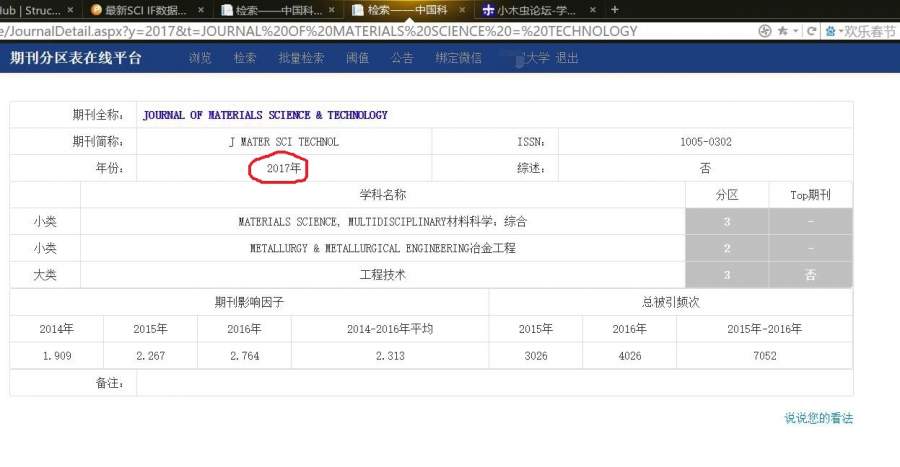
Task: Open a new browser tab with plus icon
Action: (615, 9)
